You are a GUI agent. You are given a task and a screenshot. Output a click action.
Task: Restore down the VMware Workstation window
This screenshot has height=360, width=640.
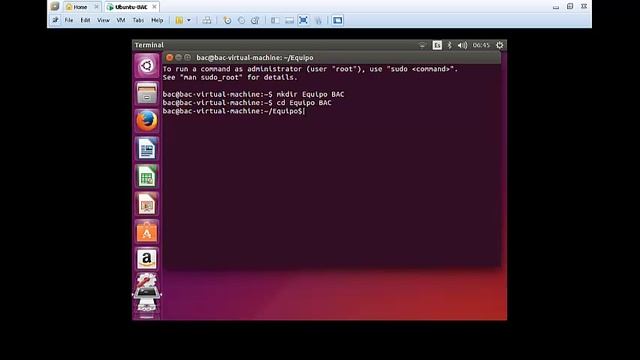tap(570, 7)
